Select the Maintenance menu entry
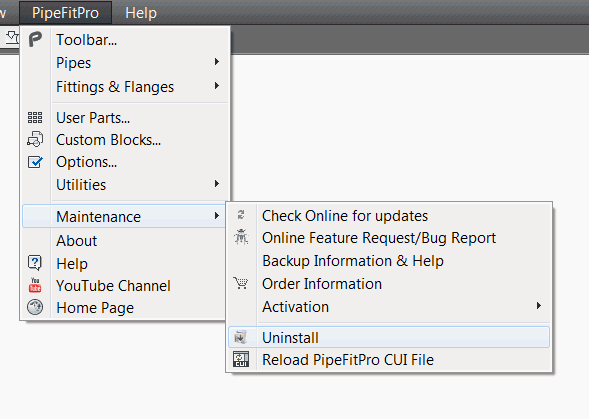 tap(124, 216)
